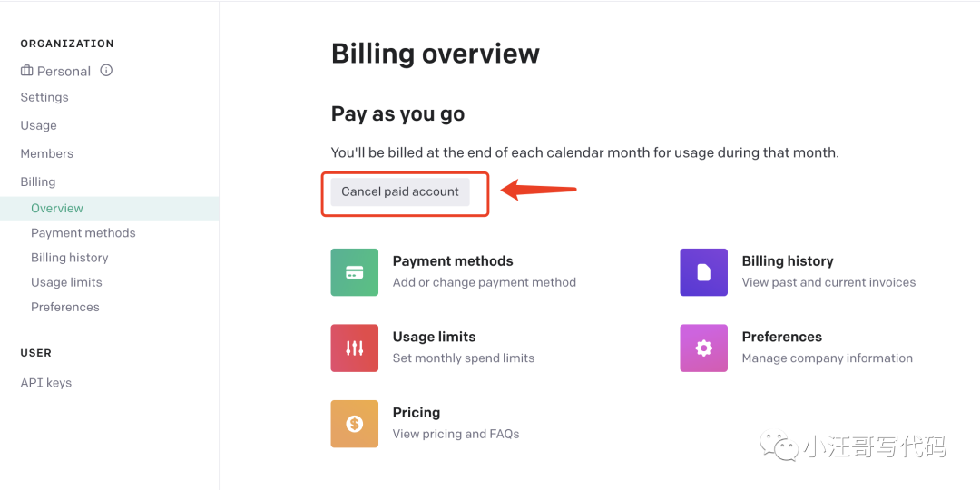Click the red Usage limits sliders icon

click(x=354, y=348)
